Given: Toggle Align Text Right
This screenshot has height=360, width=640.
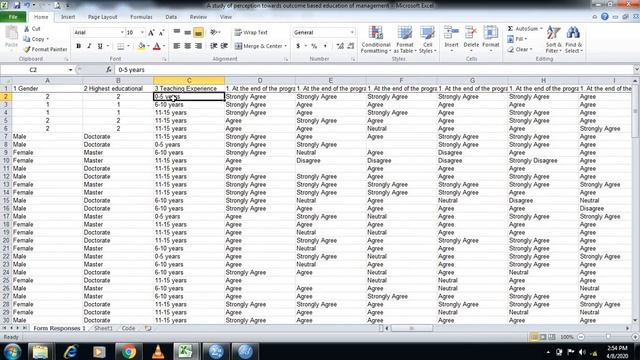Looking at the screenshot, I should pyautogui.click(x=198, y=46).
